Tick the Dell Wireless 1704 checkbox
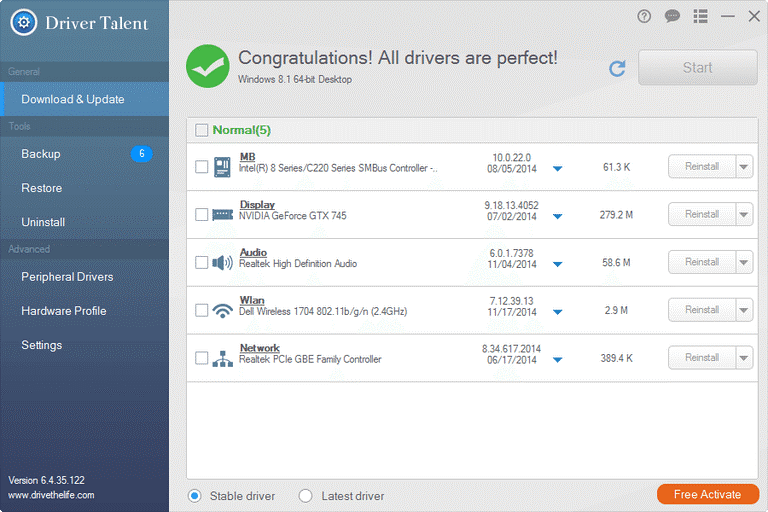Image resolution: width=768 pixels, height=512 pixels. point(201,311)
